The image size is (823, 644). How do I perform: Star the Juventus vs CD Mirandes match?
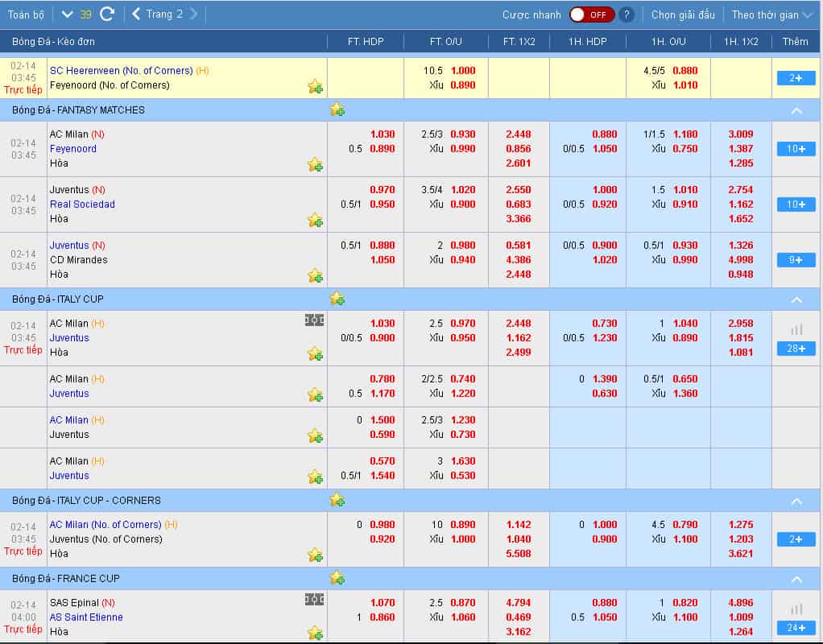click(315, 275)
